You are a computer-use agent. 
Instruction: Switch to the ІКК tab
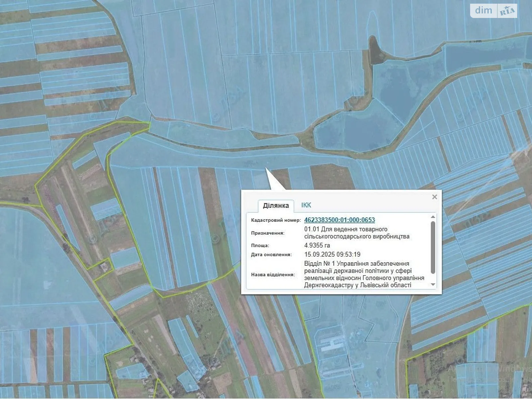click(x=306, y=205)
